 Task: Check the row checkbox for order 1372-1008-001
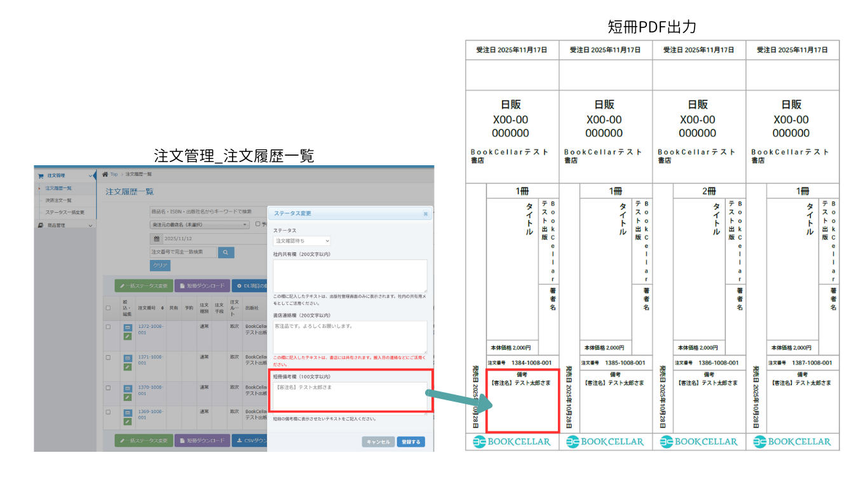coord(108,327)
